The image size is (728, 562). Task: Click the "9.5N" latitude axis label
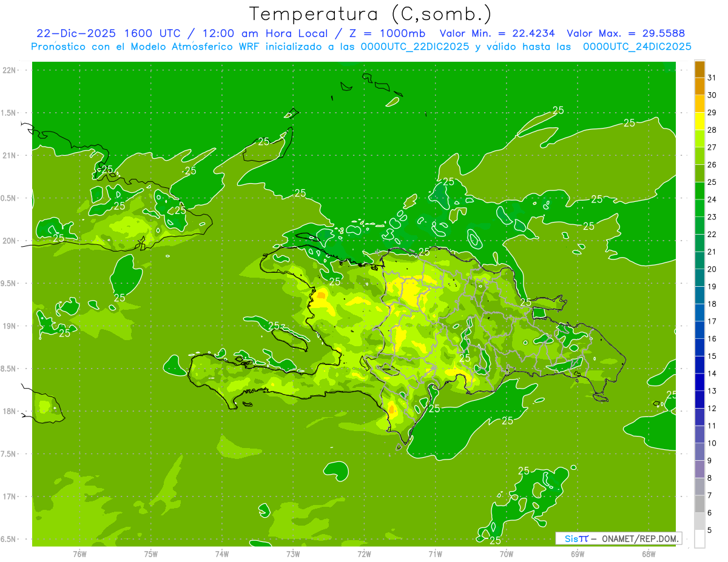point(8,284)
